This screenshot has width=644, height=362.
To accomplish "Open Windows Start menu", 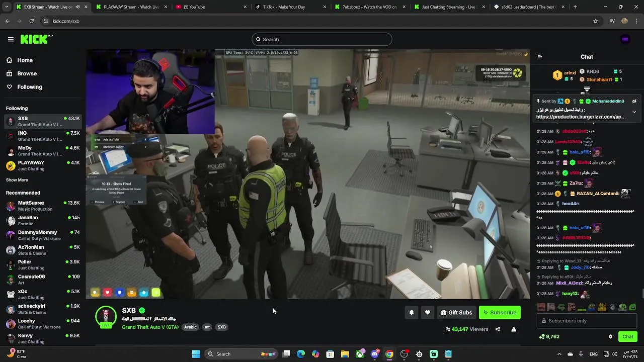I will click(x=196, y=354).
